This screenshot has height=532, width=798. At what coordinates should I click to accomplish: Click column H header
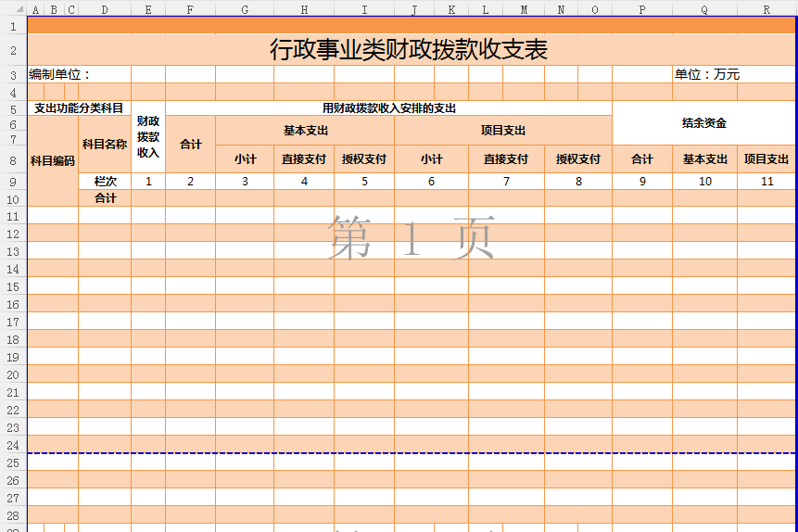point(304,9)
